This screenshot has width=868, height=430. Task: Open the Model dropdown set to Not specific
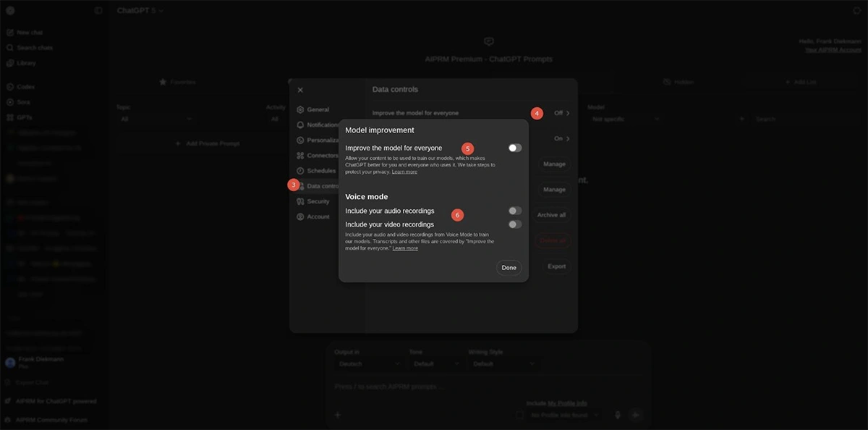(625, 119)
